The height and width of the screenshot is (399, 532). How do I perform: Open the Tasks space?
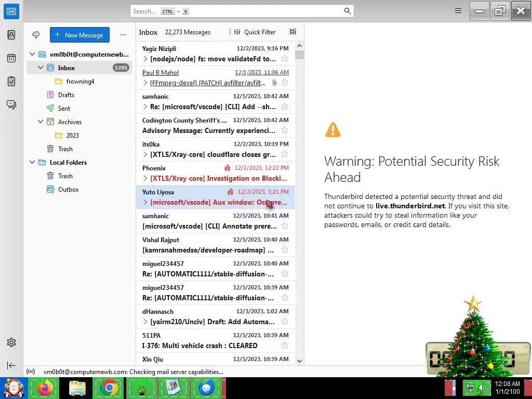pyautogui.click(x=11, y=82)
